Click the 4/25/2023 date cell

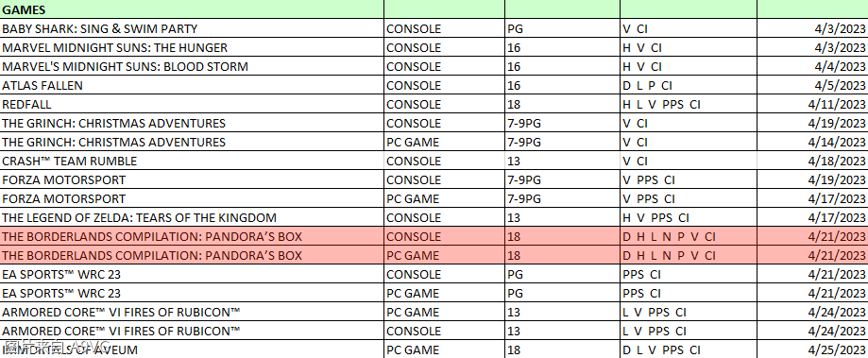click(x=812, y=349)
